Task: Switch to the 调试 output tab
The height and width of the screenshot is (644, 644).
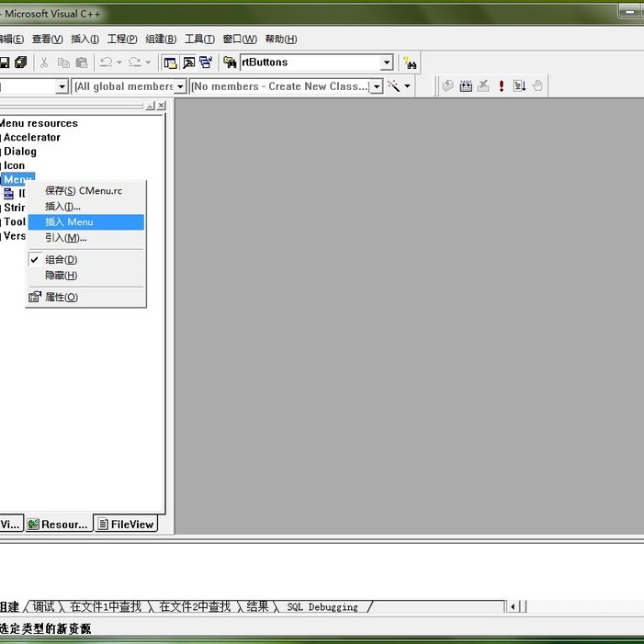Action: (43, 606)
